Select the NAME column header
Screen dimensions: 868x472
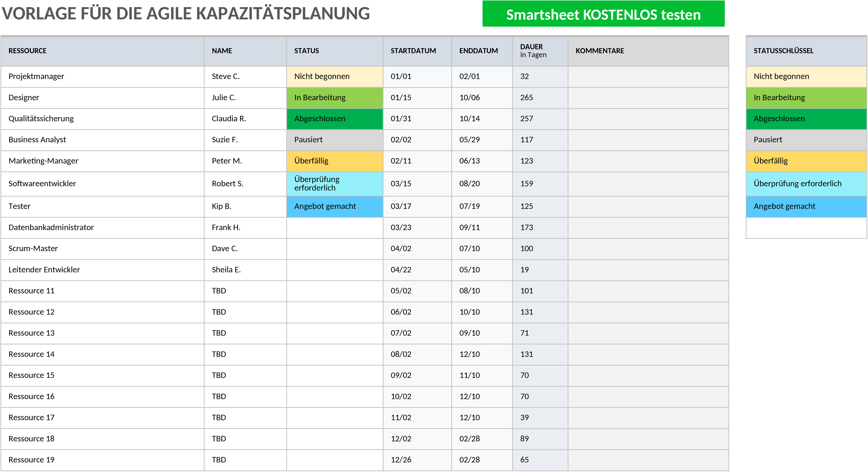point(245,51)
